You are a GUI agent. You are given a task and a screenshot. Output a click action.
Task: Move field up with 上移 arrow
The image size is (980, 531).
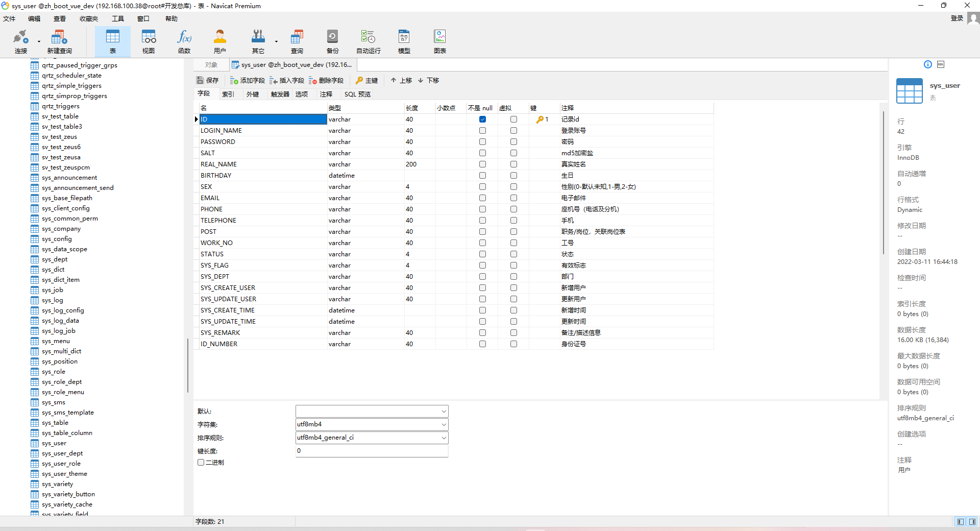(x=401, y=80)
